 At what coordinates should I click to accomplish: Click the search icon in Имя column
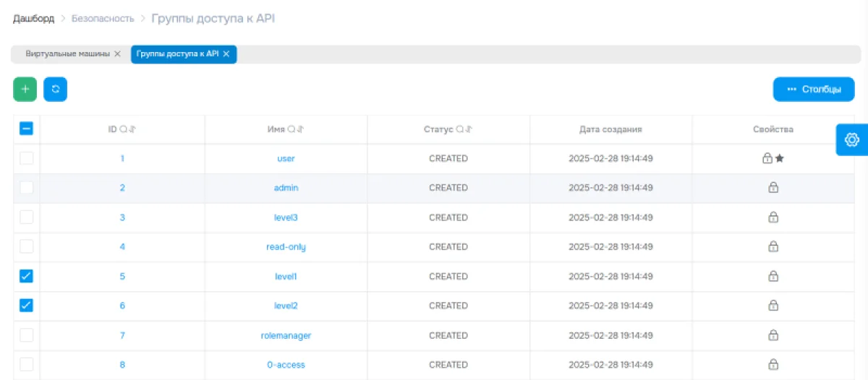pyautogui.click(x=292, y=129)
